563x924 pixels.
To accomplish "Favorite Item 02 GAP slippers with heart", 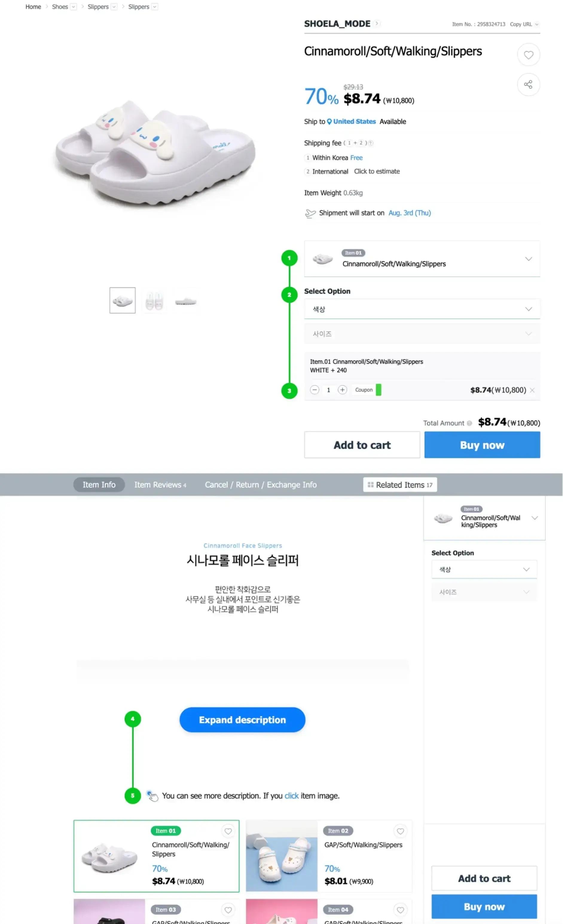I will point(400,831).
